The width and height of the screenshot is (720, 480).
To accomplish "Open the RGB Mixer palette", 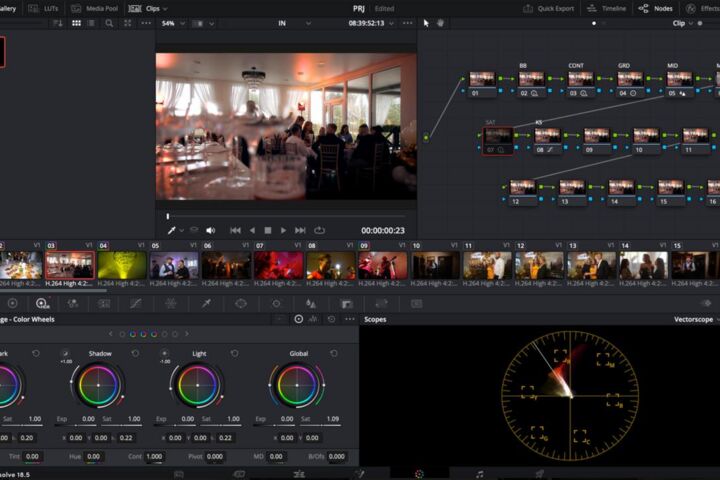I will pyautogui.click(x=73, y=303).
